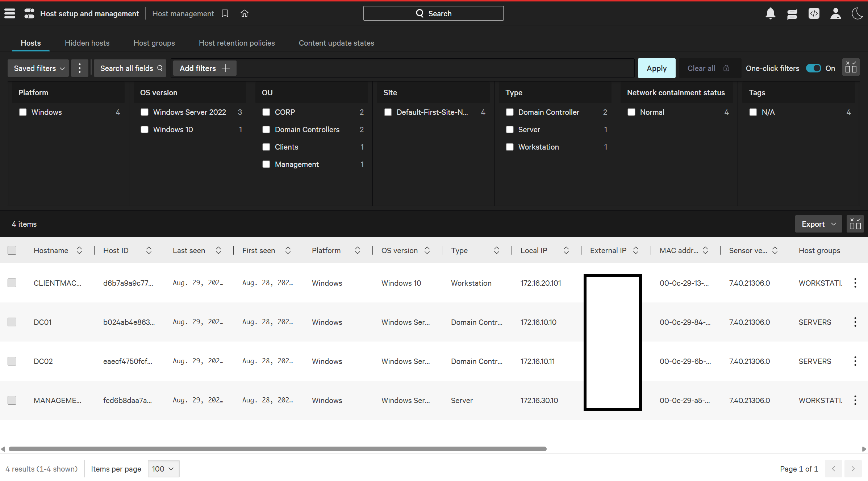Select all hosts header checkbox
Viewport: 868px width, 481px height.
pyautogui.click(x=12, y=250)
